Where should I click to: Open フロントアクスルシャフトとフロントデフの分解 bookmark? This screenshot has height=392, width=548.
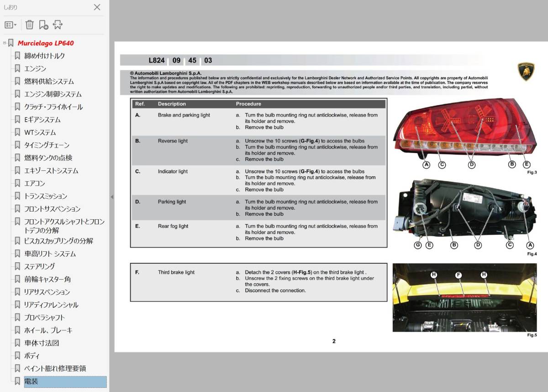[64, 226]
